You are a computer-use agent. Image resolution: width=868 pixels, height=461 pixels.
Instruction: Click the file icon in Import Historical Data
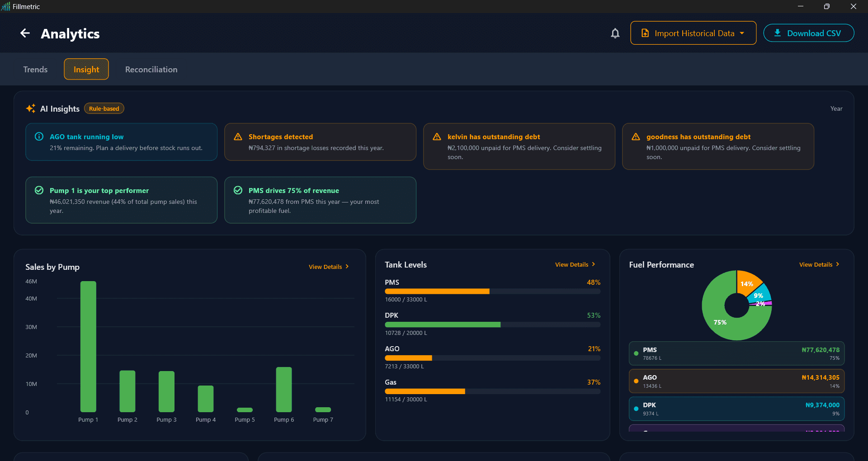tap(645, 33)
